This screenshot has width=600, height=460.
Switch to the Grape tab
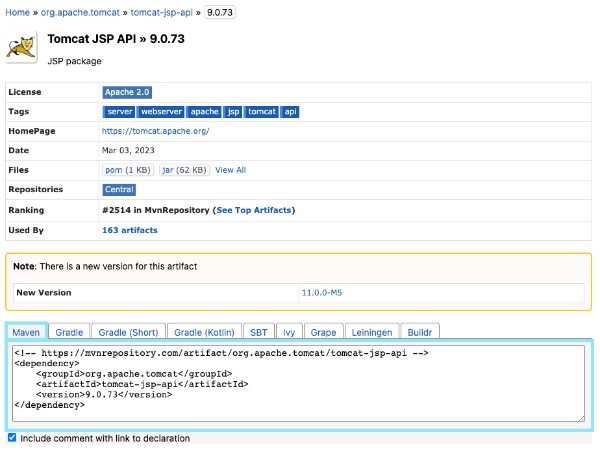click(x=323, y=332)
